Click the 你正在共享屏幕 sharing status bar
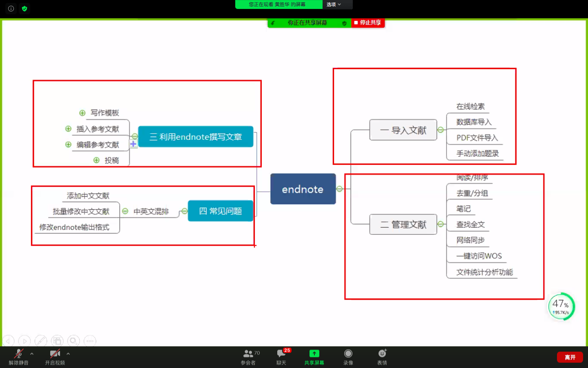 (310, 23)
